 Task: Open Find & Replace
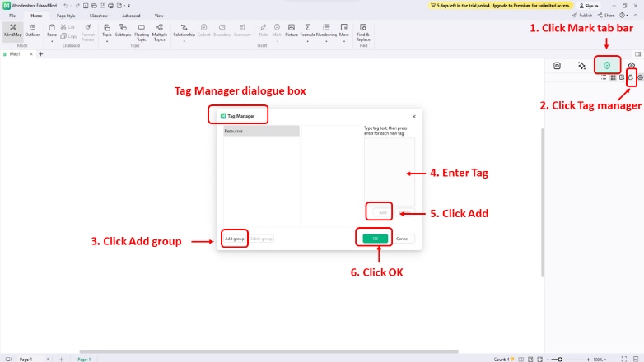(x=363, y=32)
